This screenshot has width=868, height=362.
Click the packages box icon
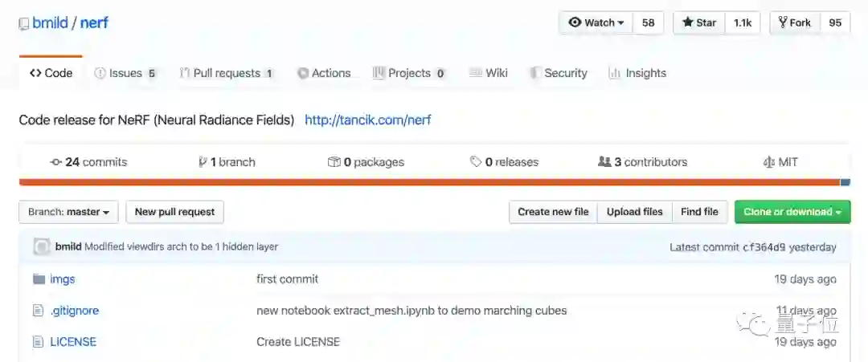click(x=334, y=162)
